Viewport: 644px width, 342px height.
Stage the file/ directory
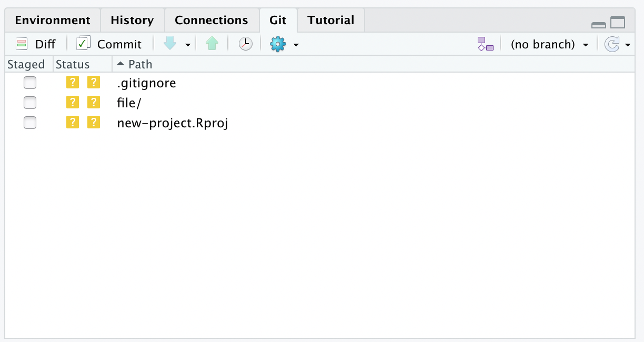pos(30,103)
